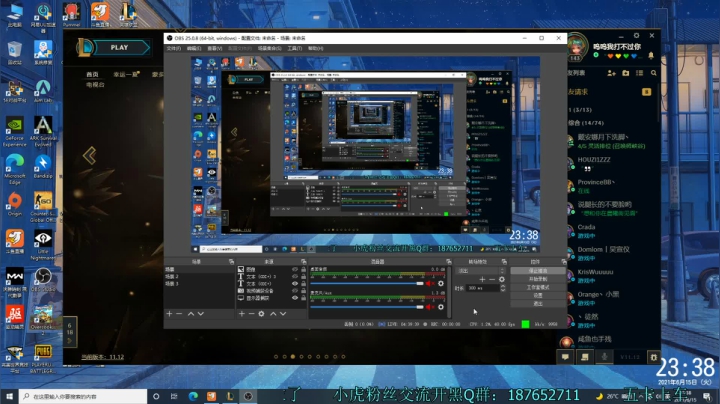Open the 淡出 transition dropdown
Viewport: 720px width, 404px height.
(480, 271)
